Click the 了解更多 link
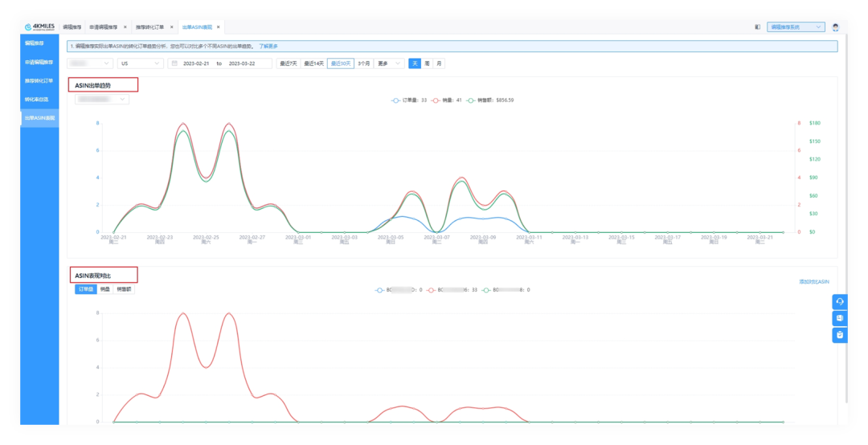Viewport: 868px width, 445px height. tap(268, 47)
